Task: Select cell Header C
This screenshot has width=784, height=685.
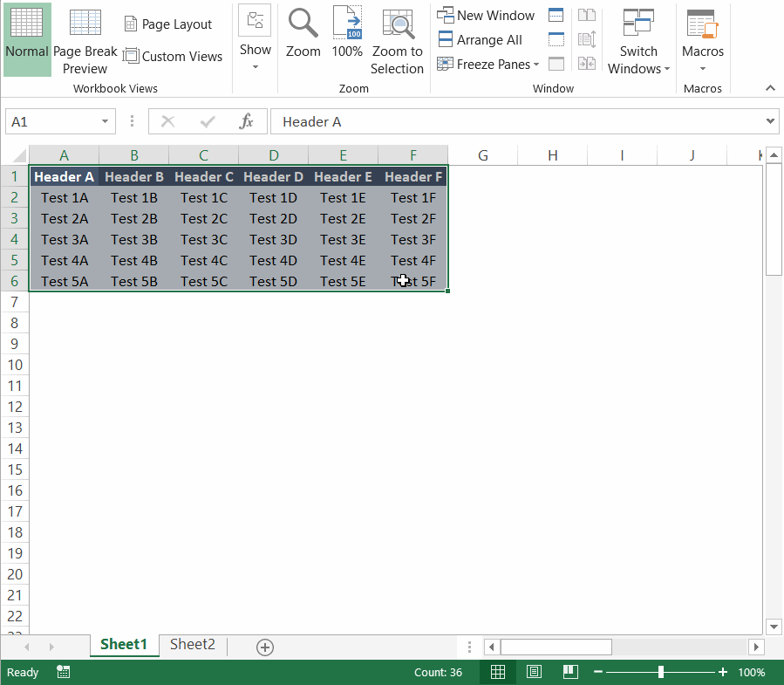Action: pos(203,176)
